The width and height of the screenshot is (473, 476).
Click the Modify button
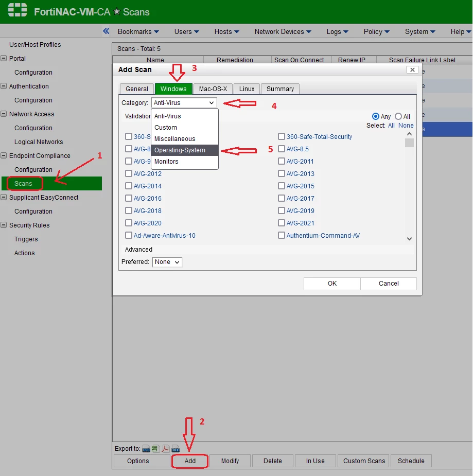pos(230,461)
